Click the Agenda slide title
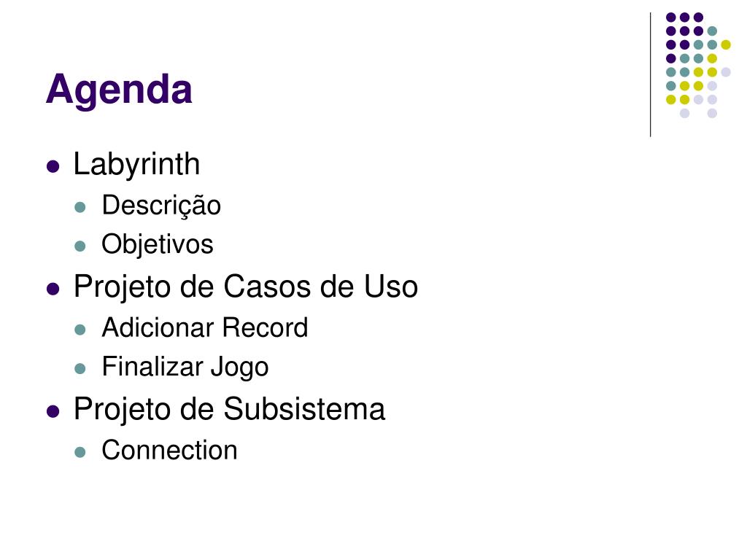This screenshot has height=560, width=747. [119, 90]
